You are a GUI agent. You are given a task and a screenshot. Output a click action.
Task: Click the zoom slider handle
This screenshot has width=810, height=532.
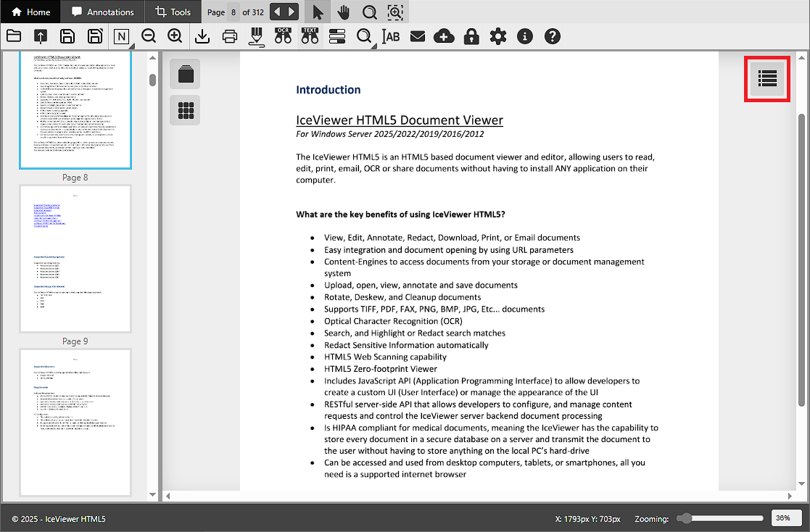click(685, 518)
